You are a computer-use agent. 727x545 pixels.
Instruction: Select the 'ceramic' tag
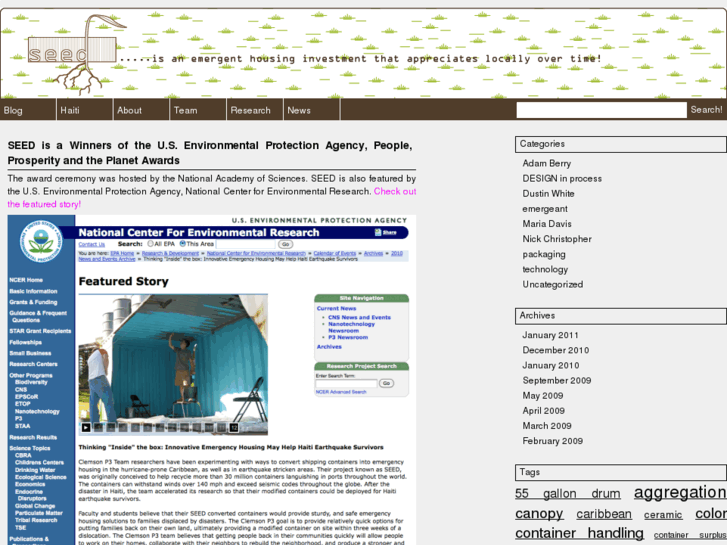coord(663,515)
